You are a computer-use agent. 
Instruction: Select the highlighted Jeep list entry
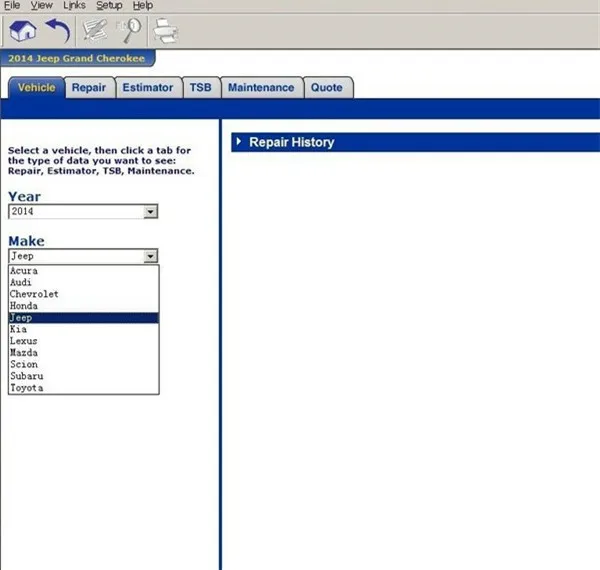click(x=83, y=318)
